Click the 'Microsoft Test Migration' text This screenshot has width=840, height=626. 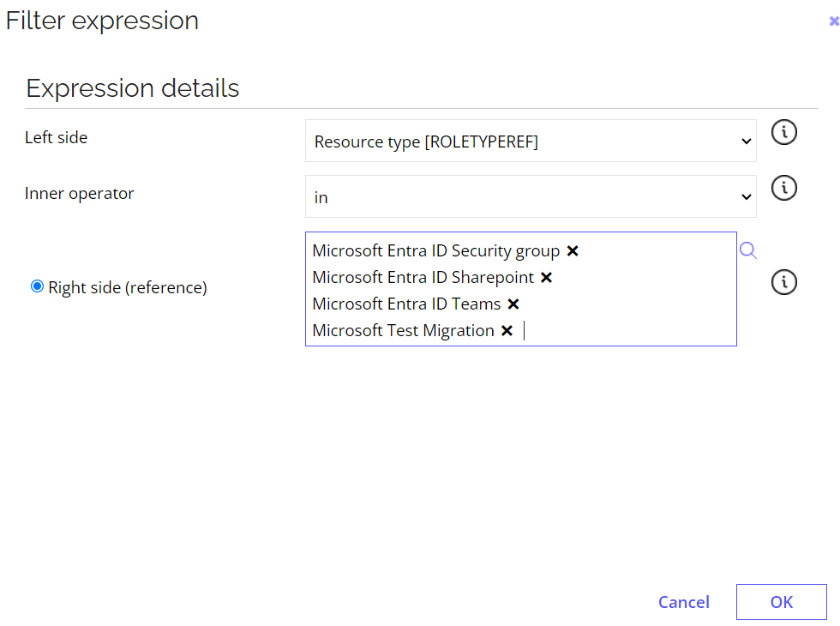tap(403, 331)
